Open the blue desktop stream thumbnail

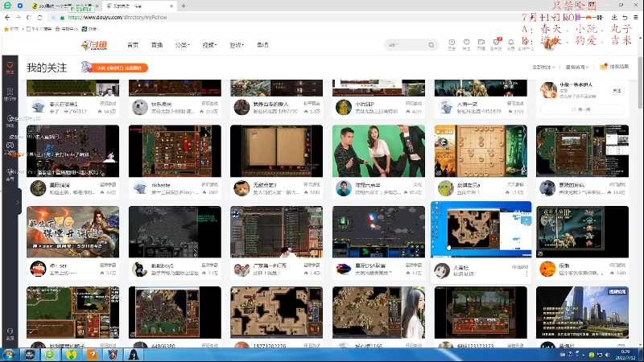coord(481,229)
